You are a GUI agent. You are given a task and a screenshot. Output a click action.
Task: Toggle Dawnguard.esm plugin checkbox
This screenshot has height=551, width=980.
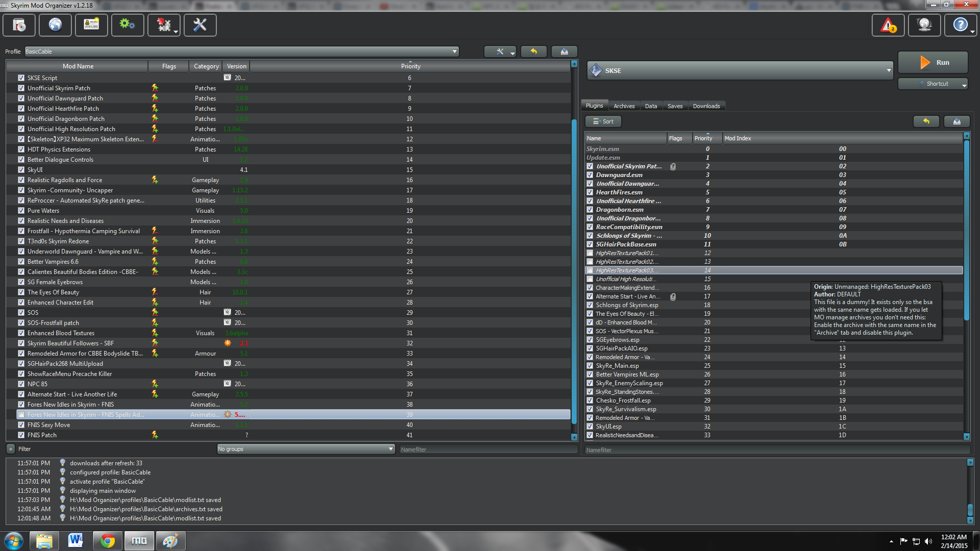tap(590, 175)
